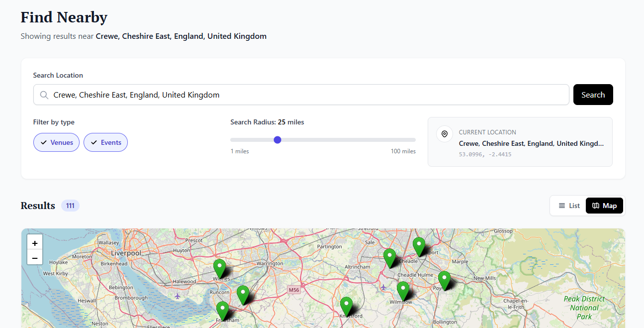Click coordinates text 53.0996, -2.4415
This screenshot has width=644, height=328.
pos(485,154)
